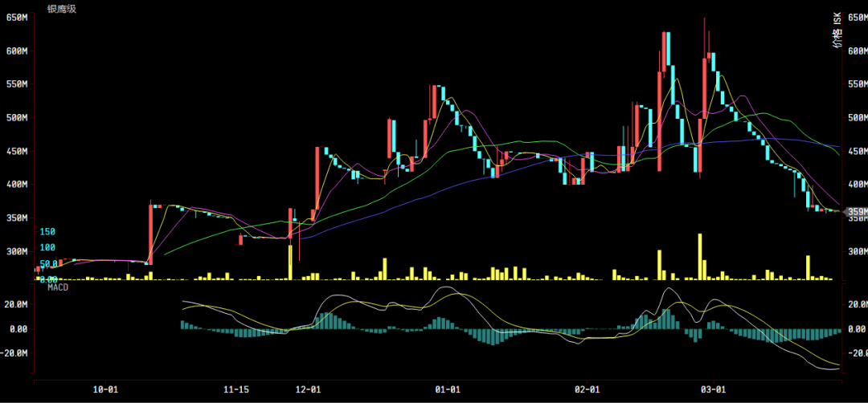Click the left -20.0M MACD axis label
This screenshot has width=868, height=403.
(x=16, y=353)
